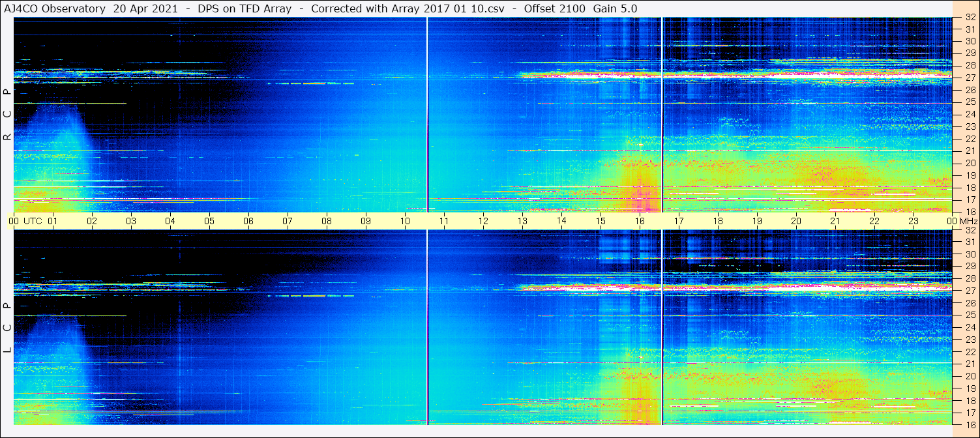Click hour 01 on the UTC time axis
980x438 pixels.
[x=53, y=221]
